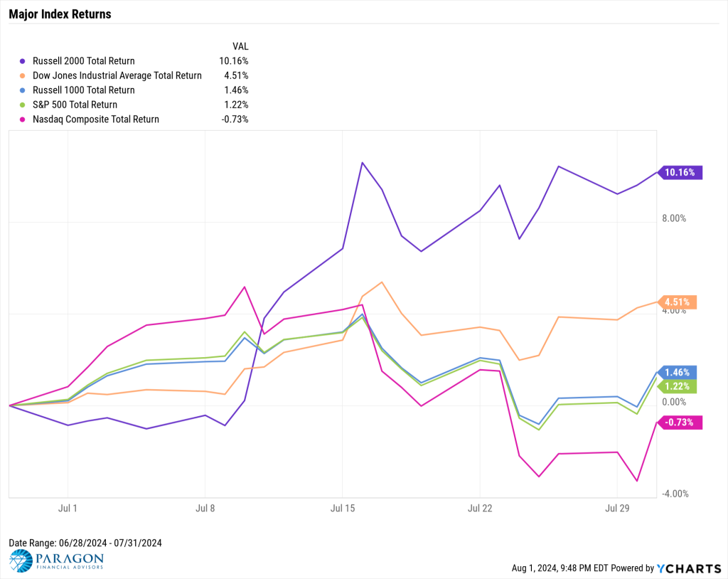
Task: Click the Paragon Financial Advisors logo
Action: 56,561
